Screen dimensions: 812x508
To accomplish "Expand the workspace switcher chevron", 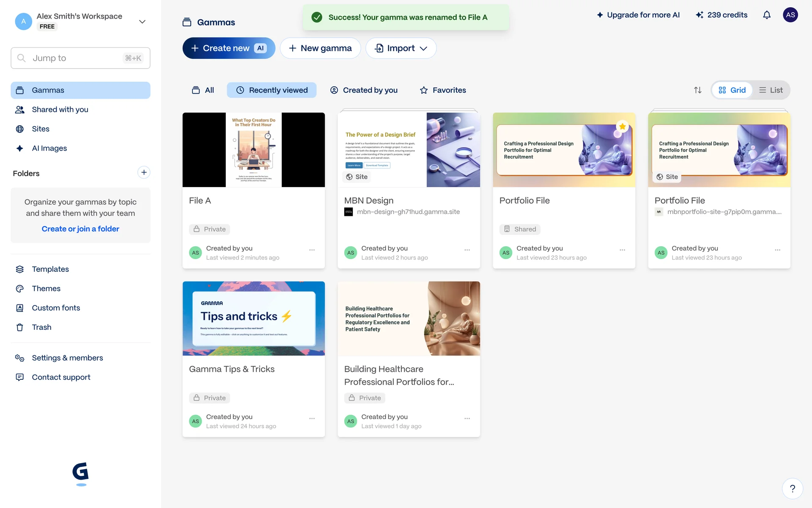I will click(142, 22).
